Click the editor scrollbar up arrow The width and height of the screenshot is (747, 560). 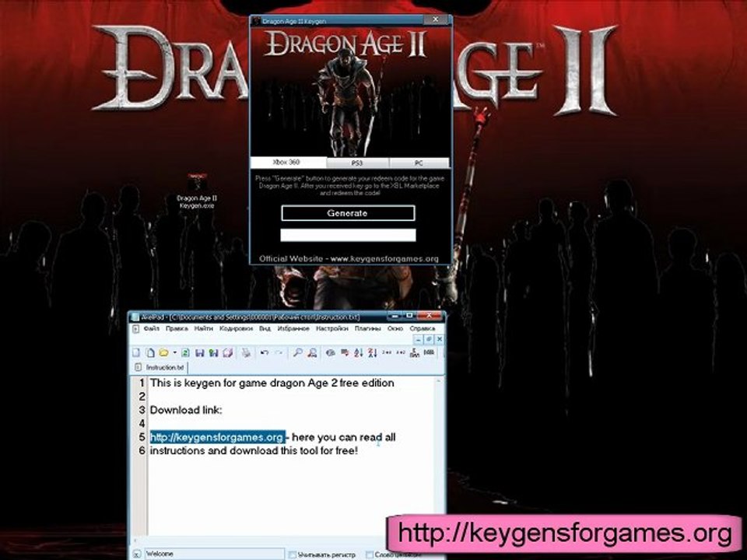point(438,381)
